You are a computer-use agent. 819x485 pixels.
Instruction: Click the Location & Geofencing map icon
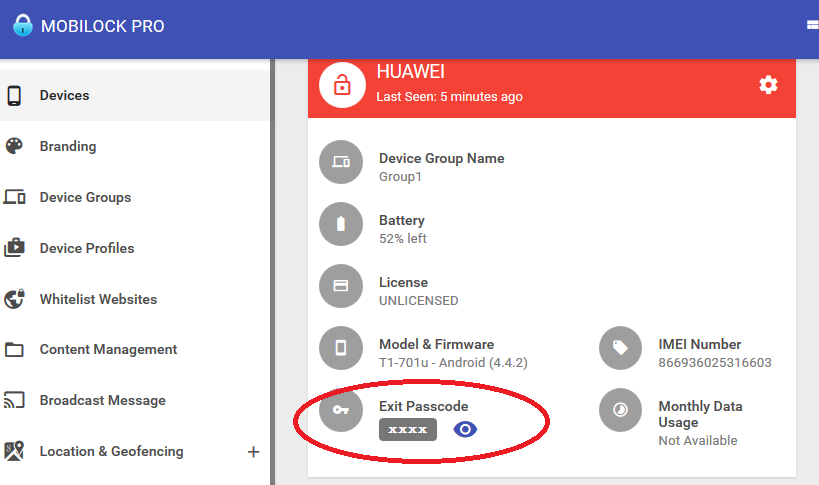pyautogui.click(x=14, y=451)
